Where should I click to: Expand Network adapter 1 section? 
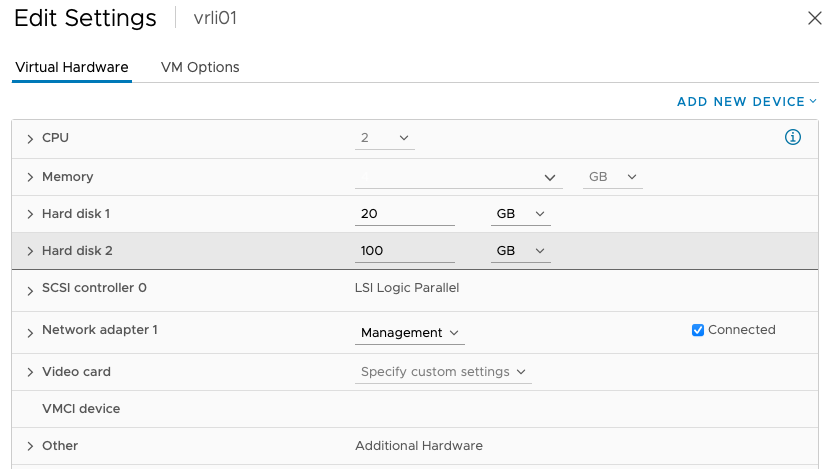coord(30,333)
